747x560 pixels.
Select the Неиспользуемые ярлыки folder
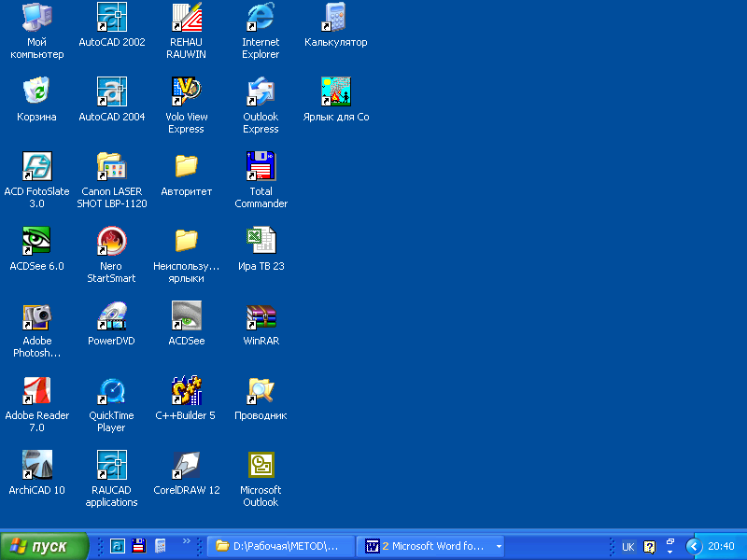point(186,241)
